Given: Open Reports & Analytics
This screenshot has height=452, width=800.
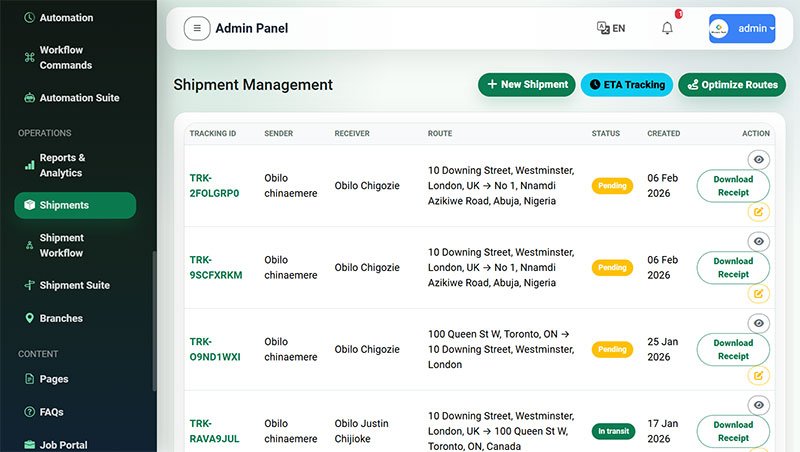Looking at the screenshot, I should 75,165.
